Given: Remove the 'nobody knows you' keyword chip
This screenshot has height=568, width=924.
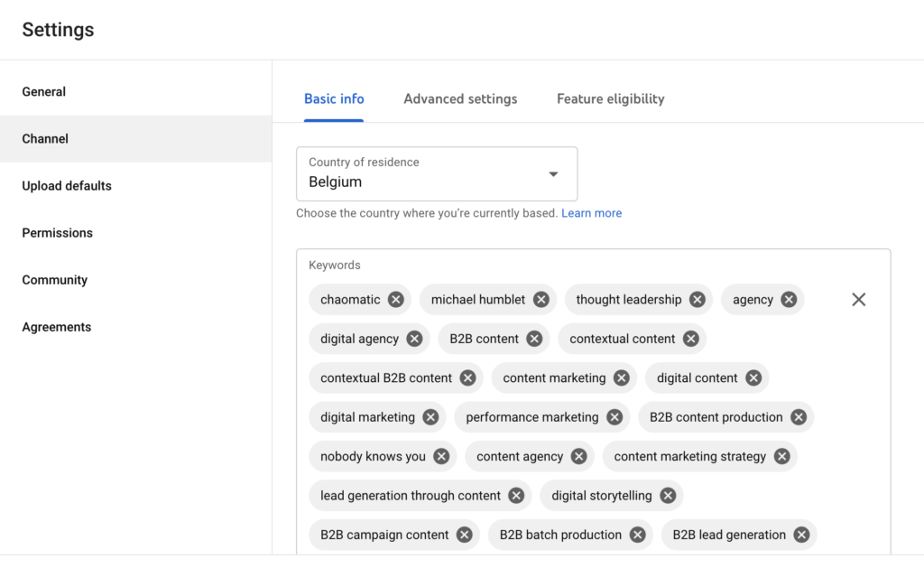Looking at the screenshot, I should 441,456.
